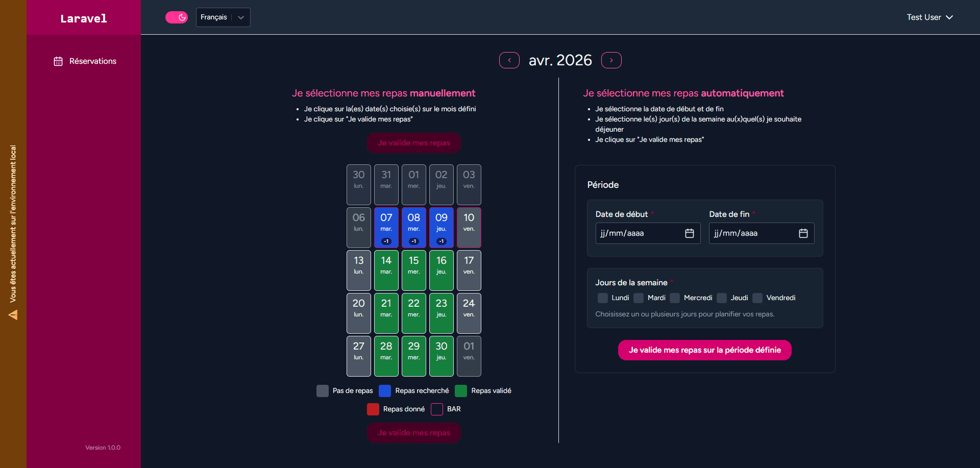Image resolution: width=980 pixels, height=468 pixels.
Task: Click the blue Repas recherché legend swatch
Action: pos(385,391)
